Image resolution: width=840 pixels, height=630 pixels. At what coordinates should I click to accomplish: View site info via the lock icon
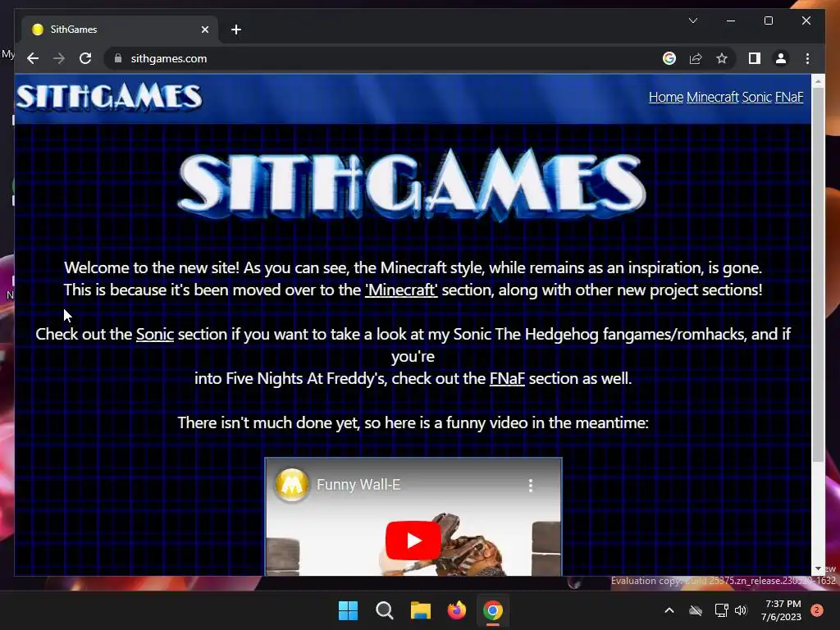(x=118, y=58)
